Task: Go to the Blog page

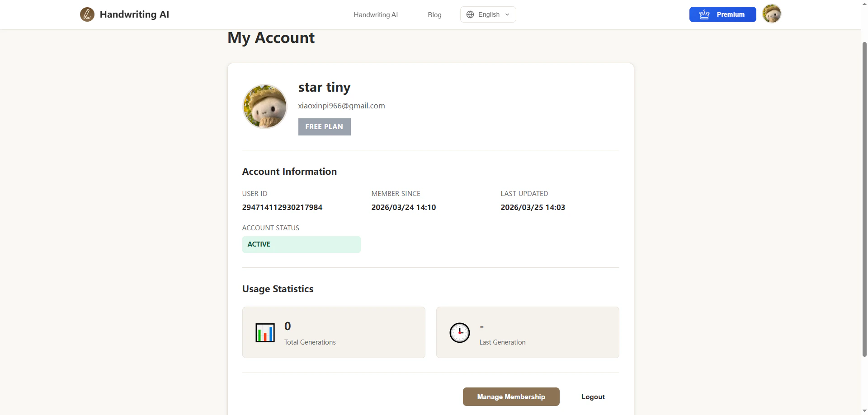Action: (x=434, y=15)
